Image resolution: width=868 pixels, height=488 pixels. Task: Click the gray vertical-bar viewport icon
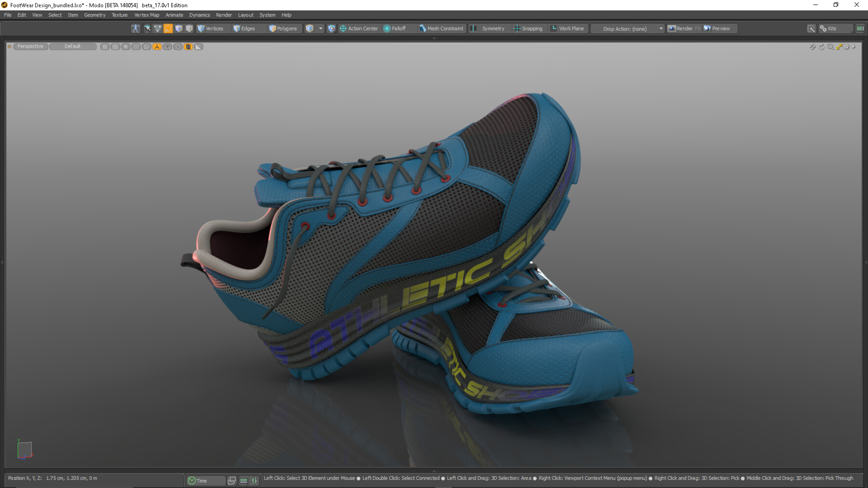pyautogui.click(x=178, y=47)
